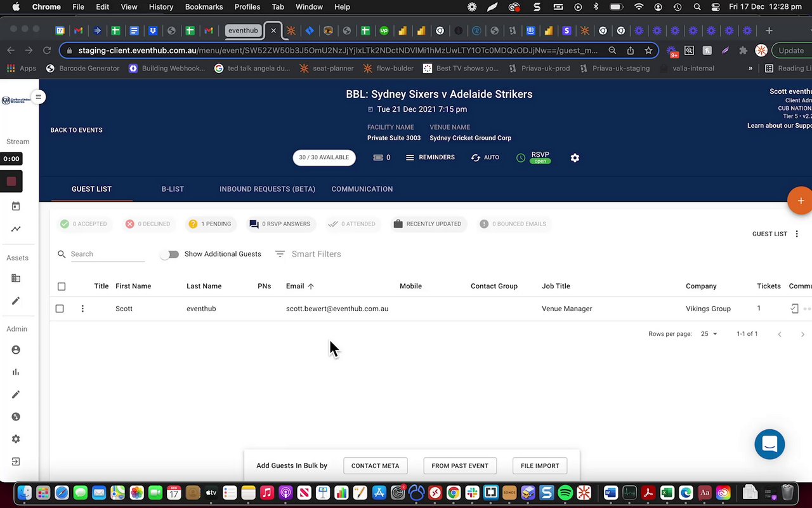The height and width of the screenshot is (508, 812).
Task: Open the sidebar settings gear icon
Action: 16,439
